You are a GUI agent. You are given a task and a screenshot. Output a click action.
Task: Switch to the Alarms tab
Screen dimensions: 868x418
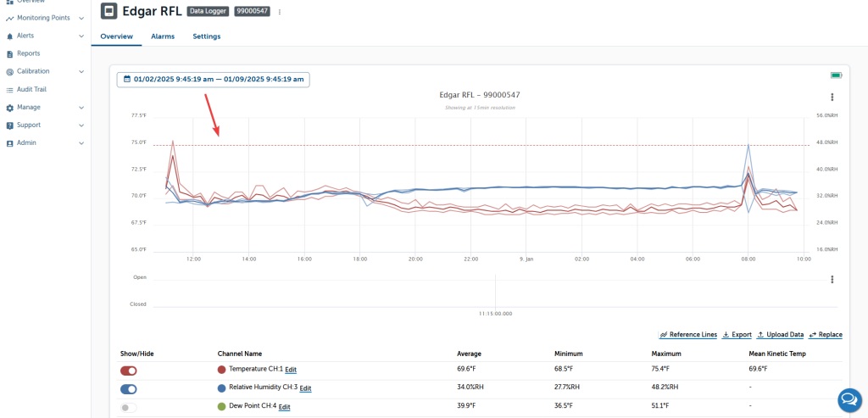tap(163, 36)
